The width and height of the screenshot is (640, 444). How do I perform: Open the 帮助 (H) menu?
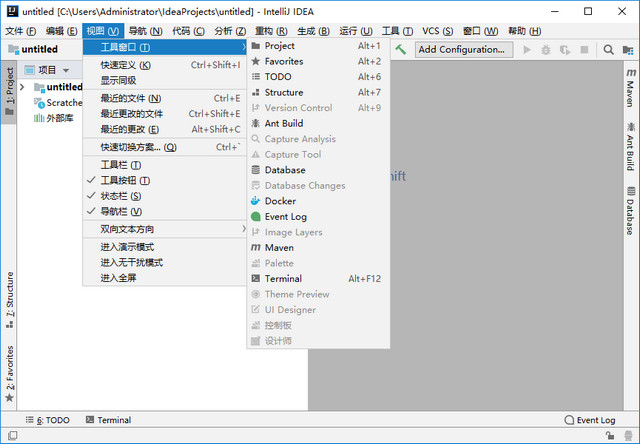point(524,31)
